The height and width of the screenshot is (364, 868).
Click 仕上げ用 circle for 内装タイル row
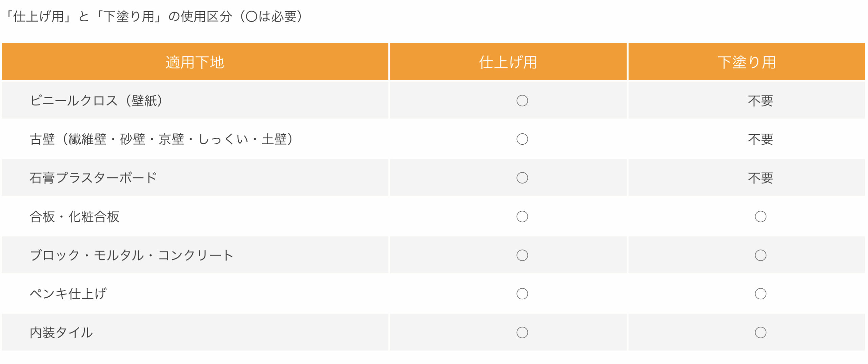522,333
